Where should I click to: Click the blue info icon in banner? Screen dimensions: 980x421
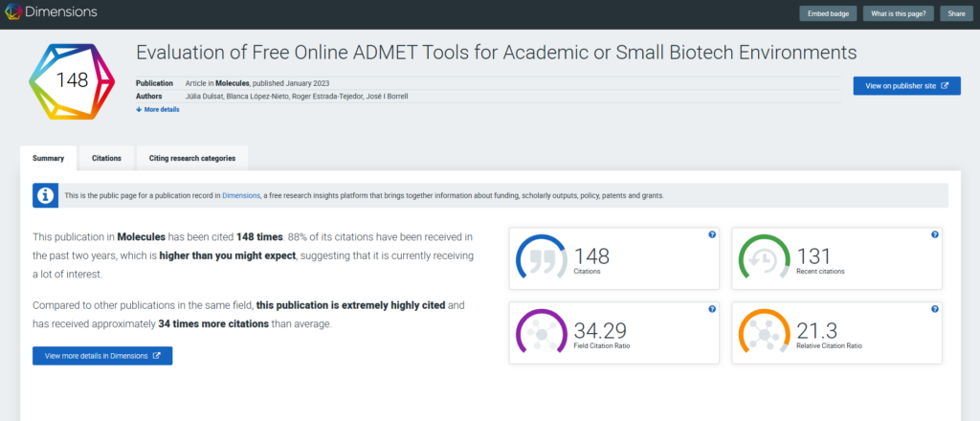(44, 195)
